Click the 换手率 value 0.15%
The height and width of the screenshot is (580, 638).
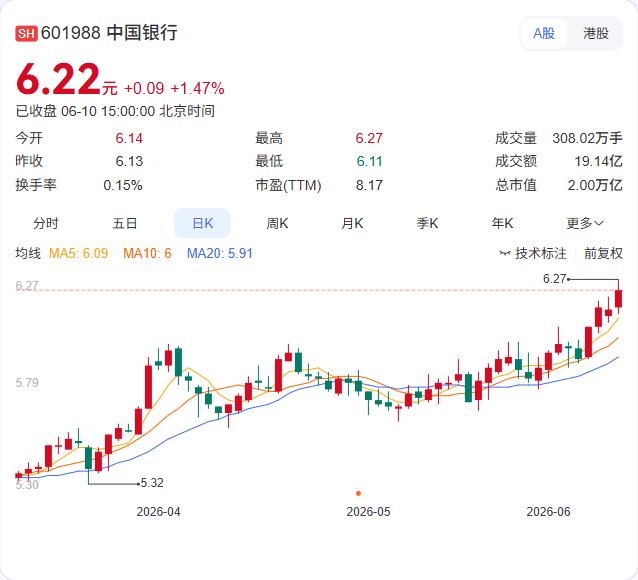click(122, 185)
